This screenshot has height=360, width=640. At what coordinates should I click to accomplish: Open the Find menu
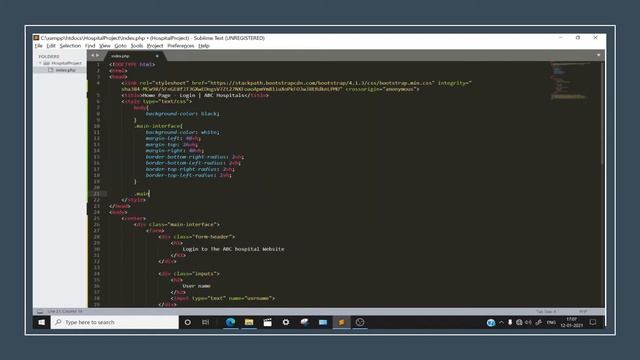tap(90, 46)
